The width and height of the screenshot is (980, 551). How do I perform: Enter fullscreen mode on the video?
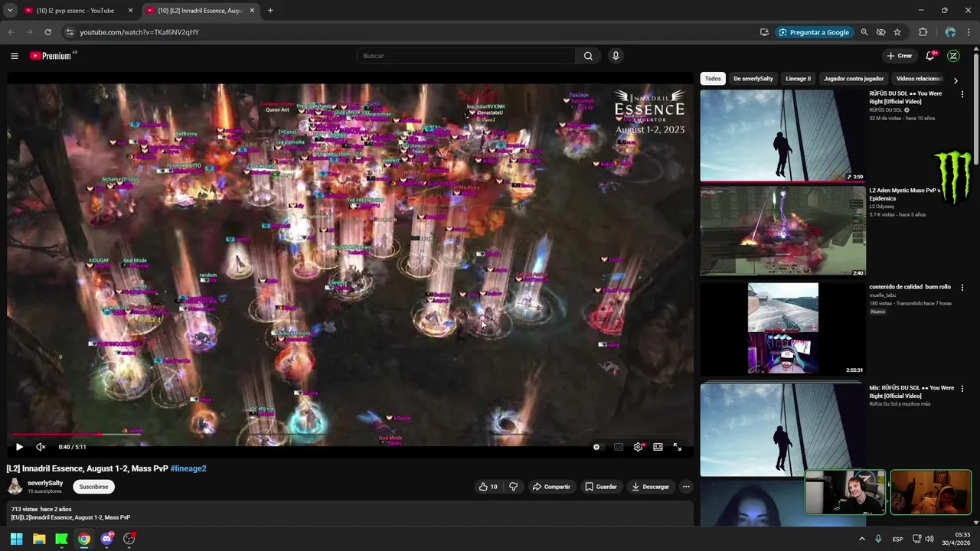(x=677, y=447)
